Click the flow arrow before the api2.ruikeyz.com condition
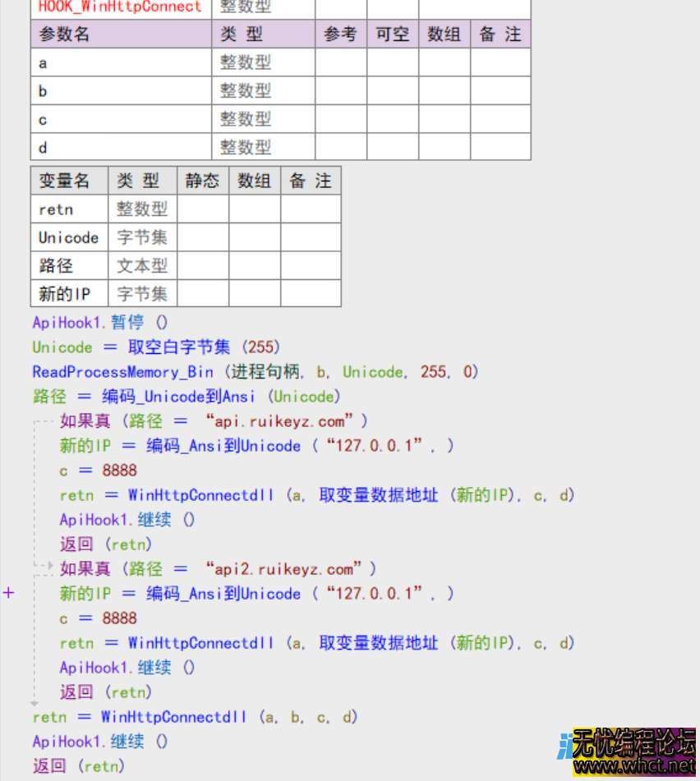This screenshot has height=781, width=700. tap(44, 567)
